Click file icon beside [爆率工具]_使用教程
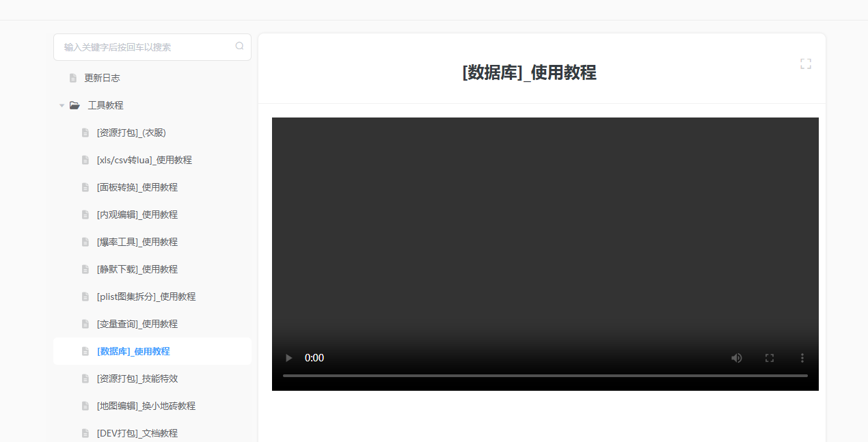Viewport: 868px width, 442px height. [85, 242]
